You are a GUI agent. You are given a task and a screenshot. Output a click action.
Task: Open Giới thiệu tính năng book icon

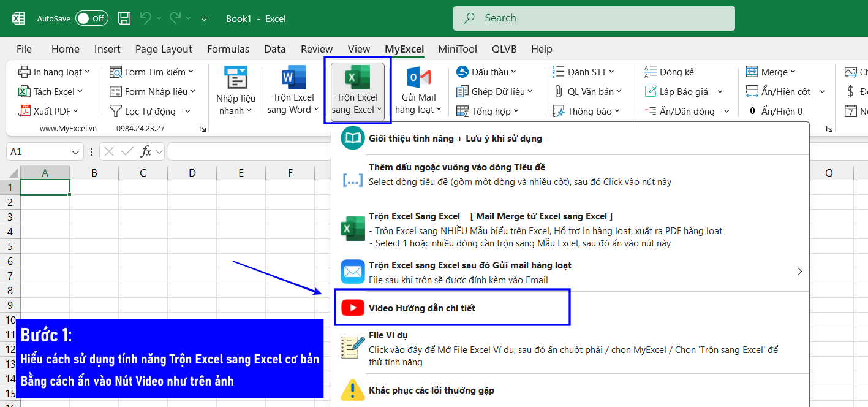352,139
